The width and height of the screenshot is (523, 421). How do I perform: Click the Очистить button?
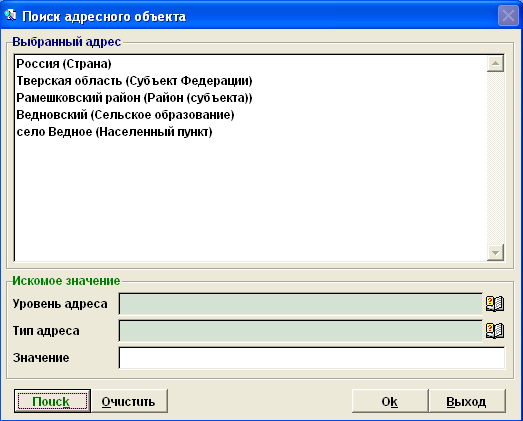(129, 401)
